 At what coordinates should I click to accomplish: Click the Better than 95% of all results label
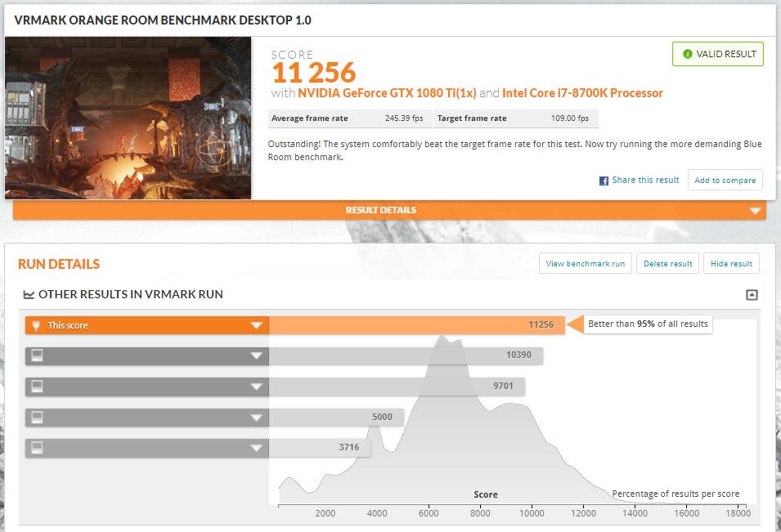click(x=648, y=324)
